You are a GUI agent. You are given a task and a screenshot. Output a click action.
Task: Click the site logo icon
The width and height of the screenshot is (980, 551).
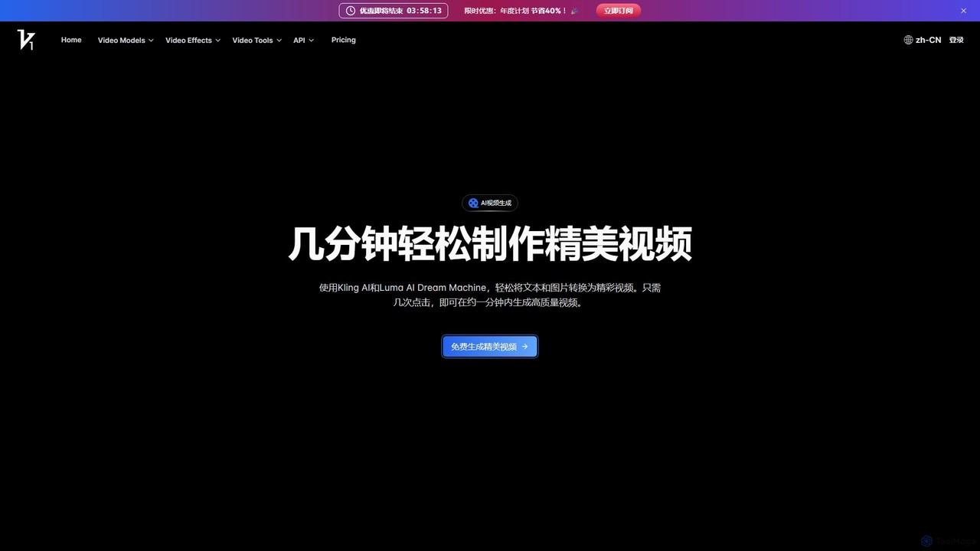(26, 40)
